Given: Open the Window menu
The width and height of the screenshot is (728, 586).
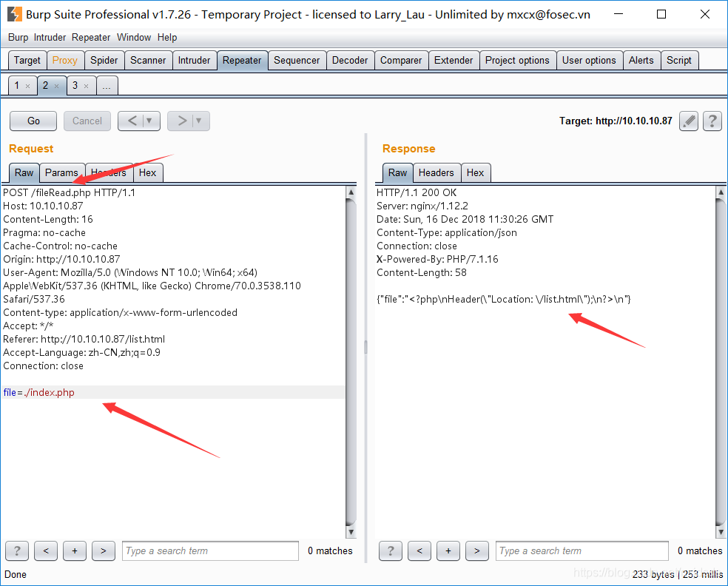Looking at the screenshot, I should (x=134, y=38).
